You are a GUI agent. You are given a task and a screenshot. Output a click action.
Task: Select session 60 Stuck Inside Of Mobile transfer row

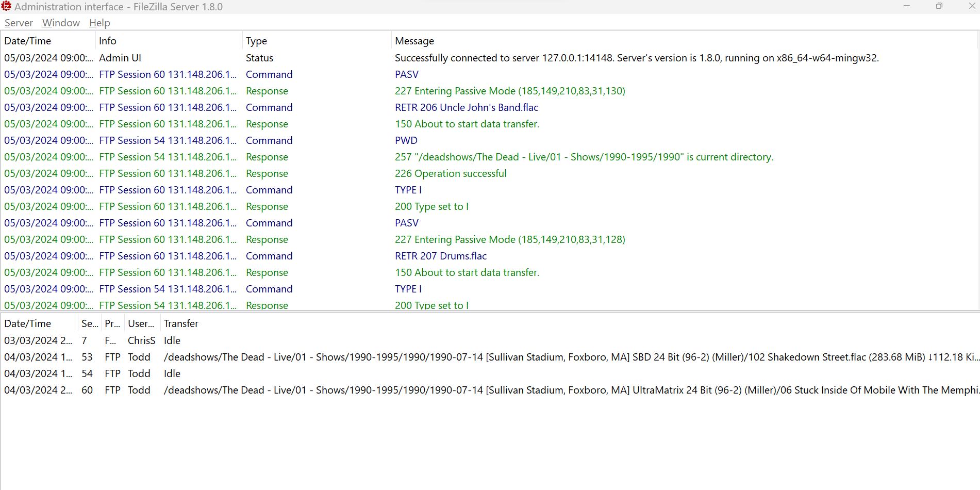[x=490, y=390]
